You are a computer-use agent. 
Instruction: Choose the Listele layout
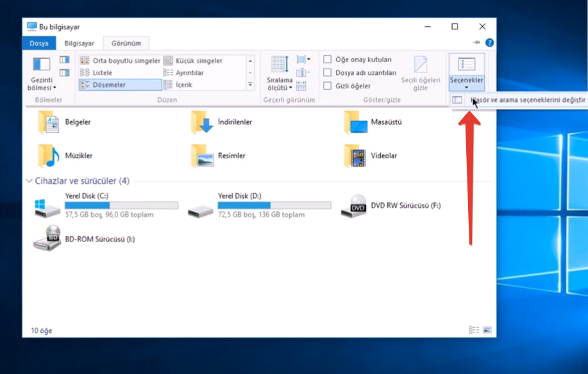click(96, 72)
